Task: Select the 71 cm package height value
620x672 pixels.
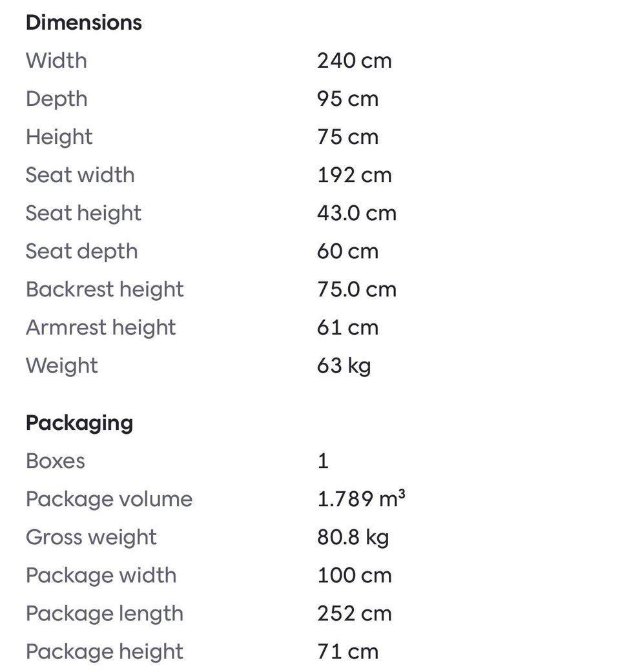Action: tap(347, 651)
